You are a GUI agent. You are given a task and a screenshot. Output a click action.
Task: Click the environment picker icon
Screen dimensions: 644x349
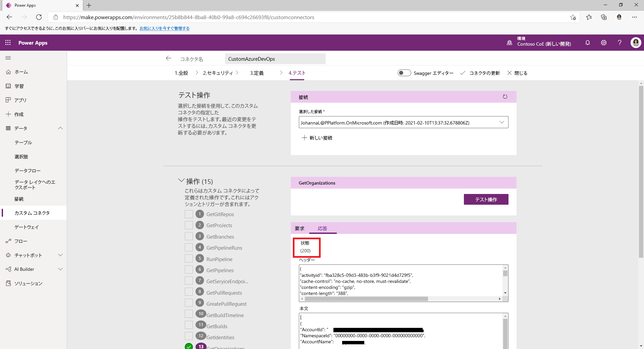tap(509, 43)
